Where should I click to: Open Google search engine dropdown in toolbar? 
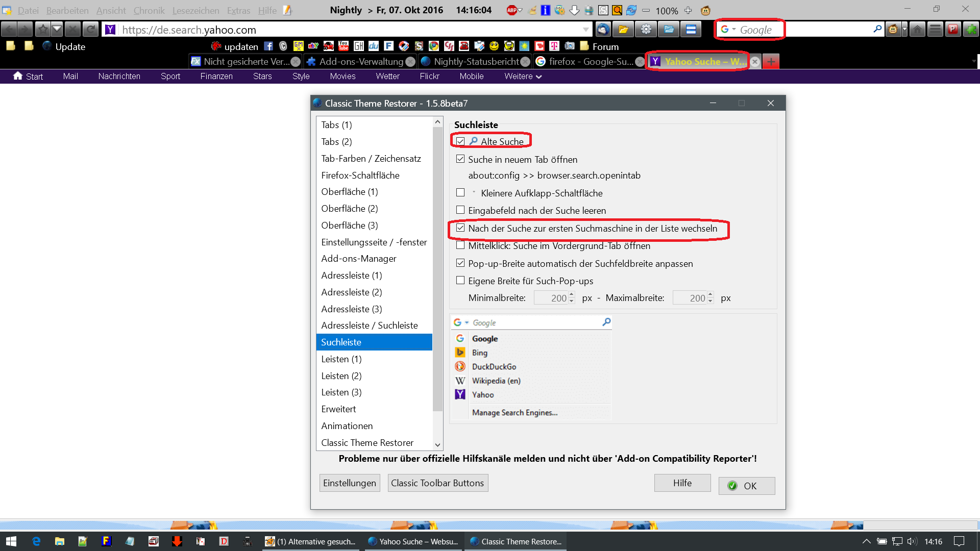(x=728, y=30)
